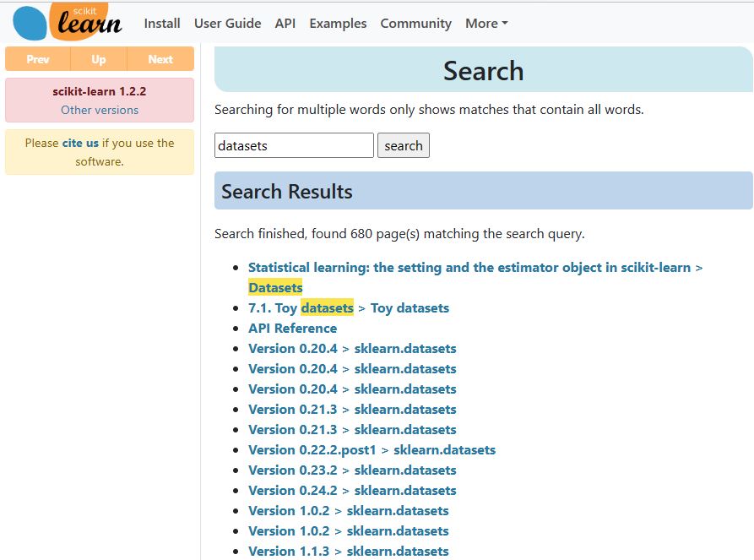This screenshot has height=560, width=754.
Task: Open the Version 0.23.2 sklearn.datasets result
Action: click(x=352, y=470)
